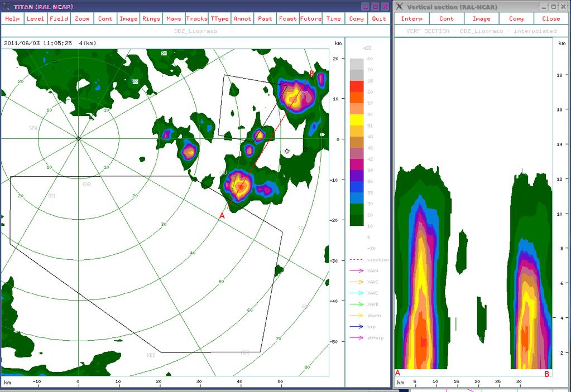The image size is (571, 392).
Task: Click Interp in Vertical section window
Action: (x=412, y=18)
